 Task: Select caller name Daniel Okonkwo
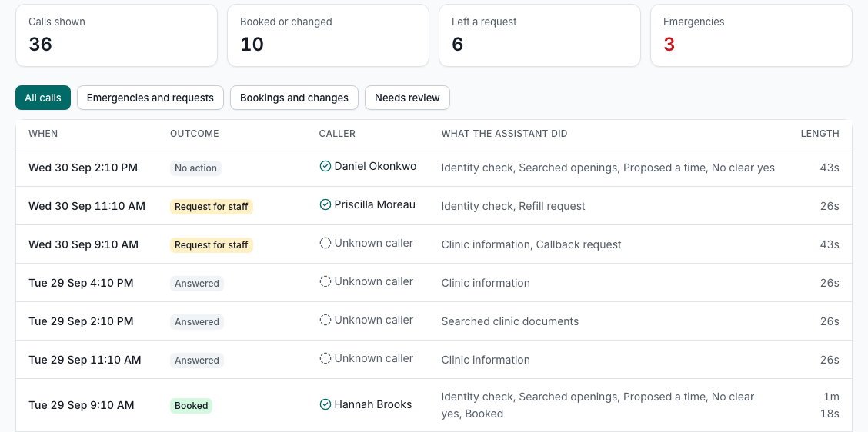click(x=376, y=166)
